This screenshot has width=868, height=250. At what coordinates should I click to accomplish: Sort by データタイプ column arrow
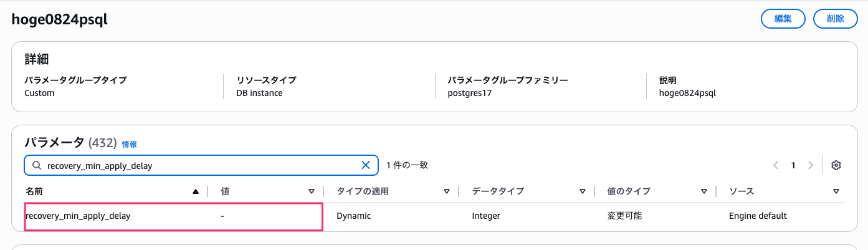pyautogui.click(x=583, y=191)
